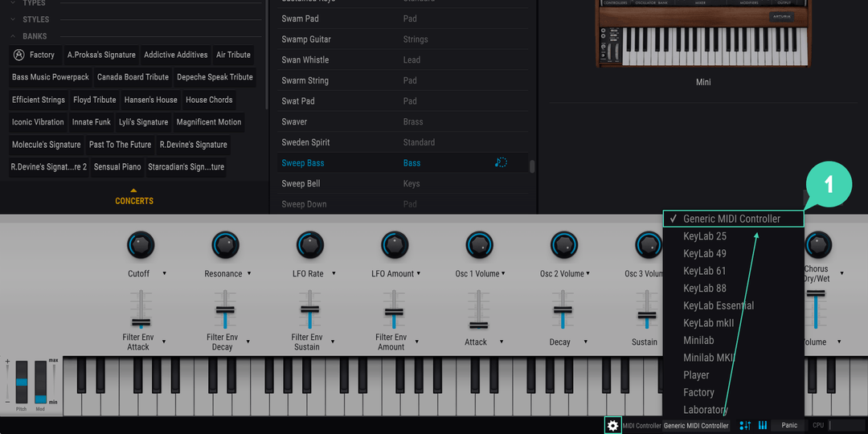Filter by Depeche Speak Tribute bank
Screen dimensions: 868x434
215,77
